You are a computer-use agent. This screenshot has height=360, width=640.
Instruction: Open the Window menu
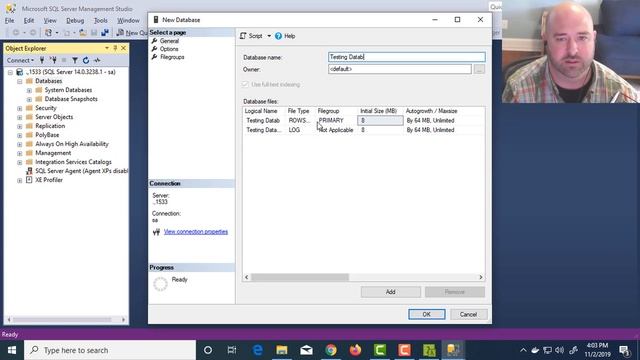coord(128,20)
